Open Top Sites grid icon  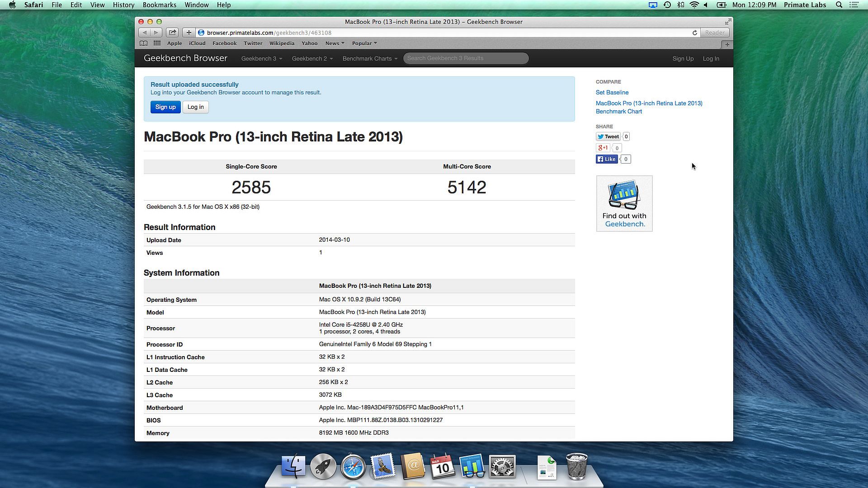click(157, 43)
